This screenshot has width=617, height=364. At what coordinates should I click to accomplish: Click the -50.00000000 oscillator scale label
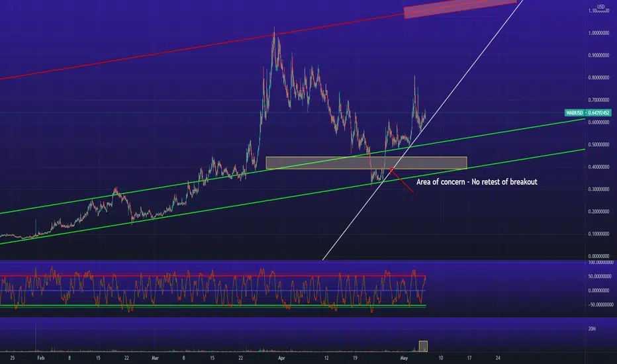coord(600,304)
